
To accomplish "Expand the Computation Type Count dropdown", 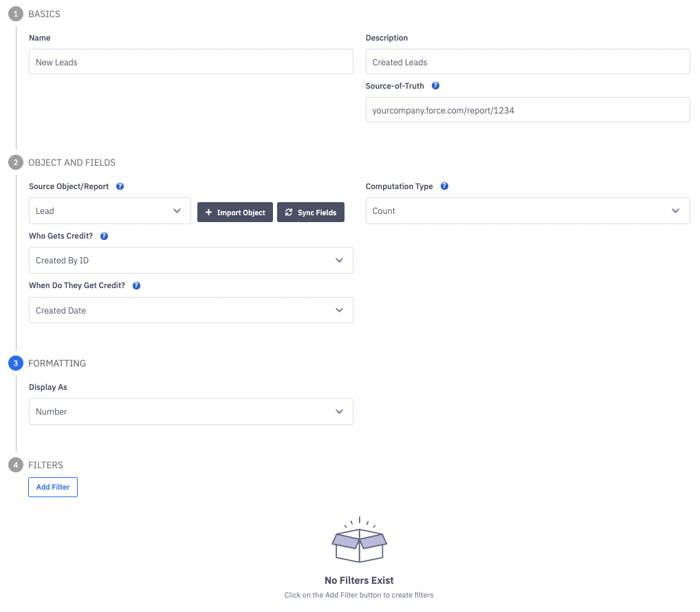I will tap(527, 211).
